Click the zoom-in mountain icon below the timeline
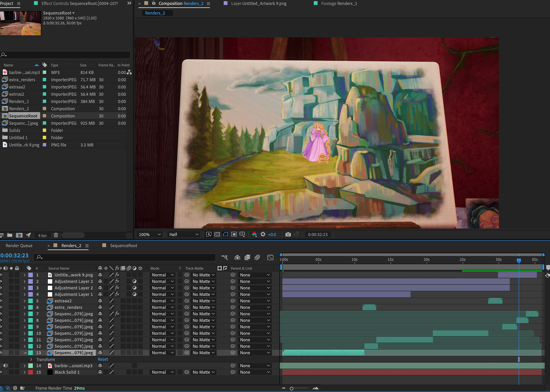 click(x=315, y=388)
